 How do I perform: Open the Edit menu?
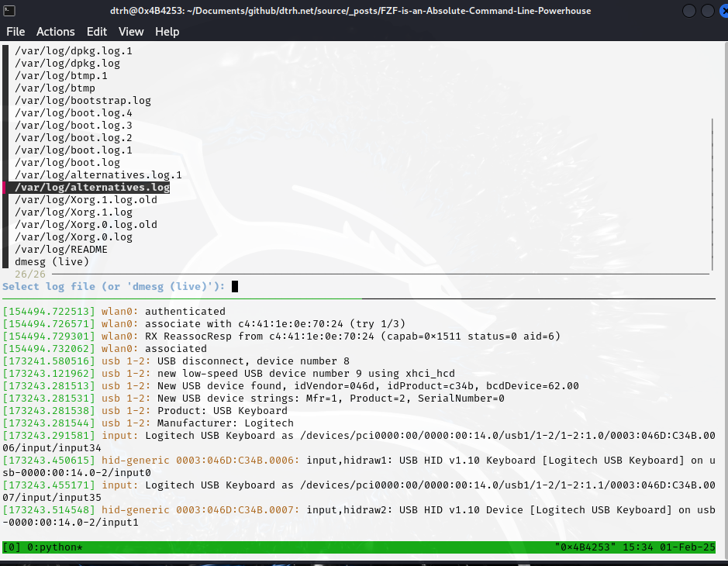[97, 32]
